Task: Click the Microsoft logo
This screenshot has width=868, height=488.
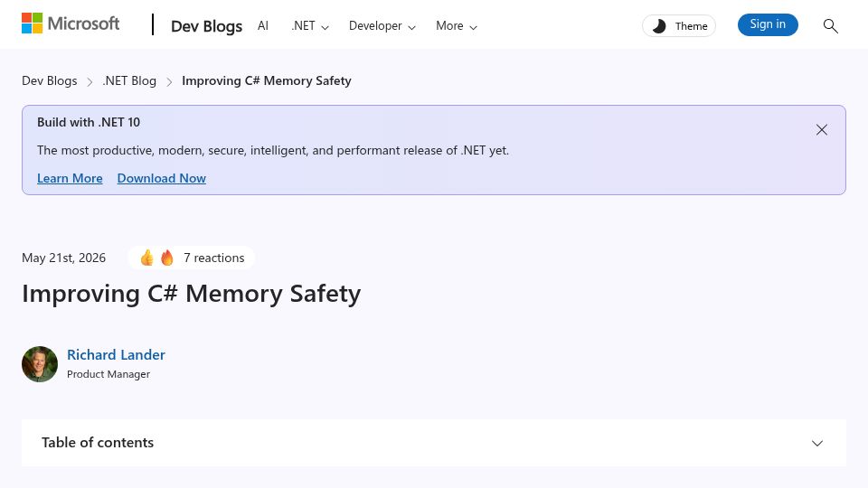Action: (71, 23)
